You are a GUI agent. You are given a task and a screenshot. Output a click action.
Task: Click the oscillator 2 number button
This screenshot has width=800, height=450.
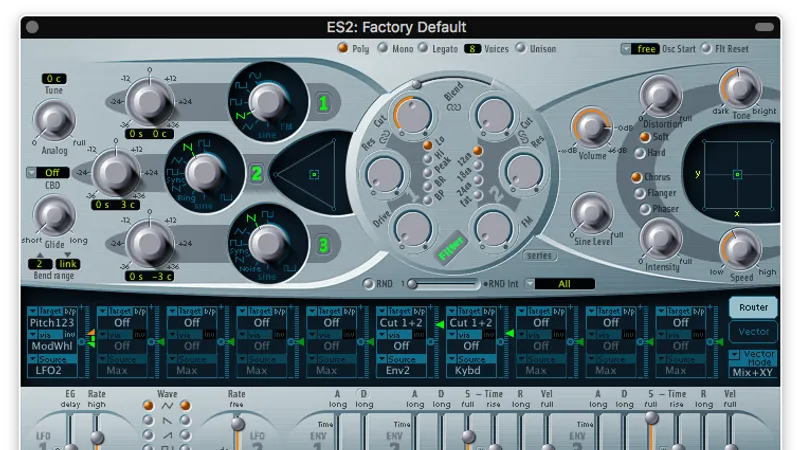pyautogui.click(x=256, y=174)
